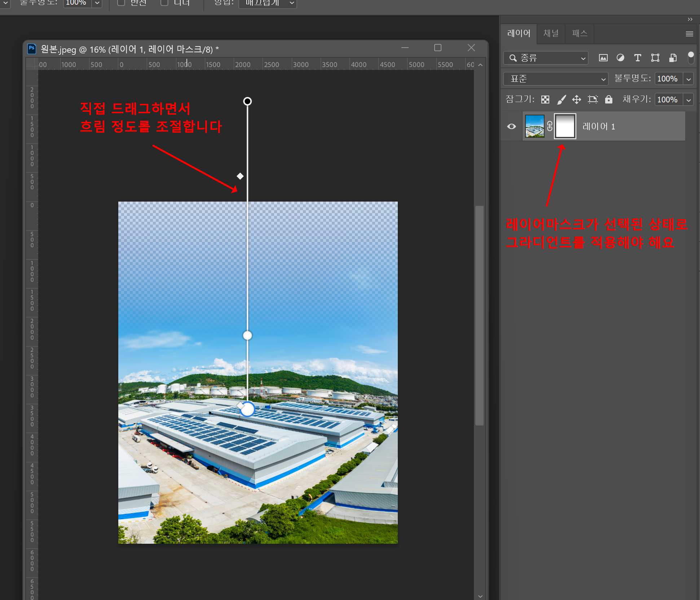Filter layers by smart object type
Viewport: 700px width, 600px height.
(673, 58)
